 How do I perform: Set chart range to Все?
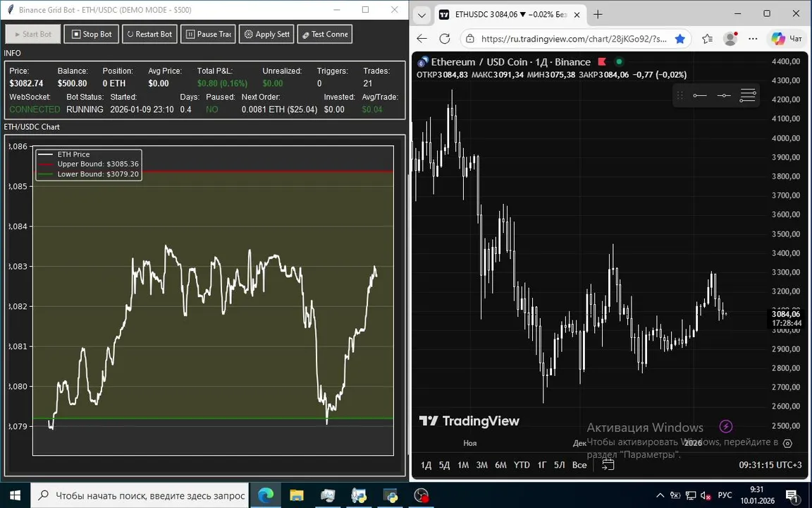(579, 465)
